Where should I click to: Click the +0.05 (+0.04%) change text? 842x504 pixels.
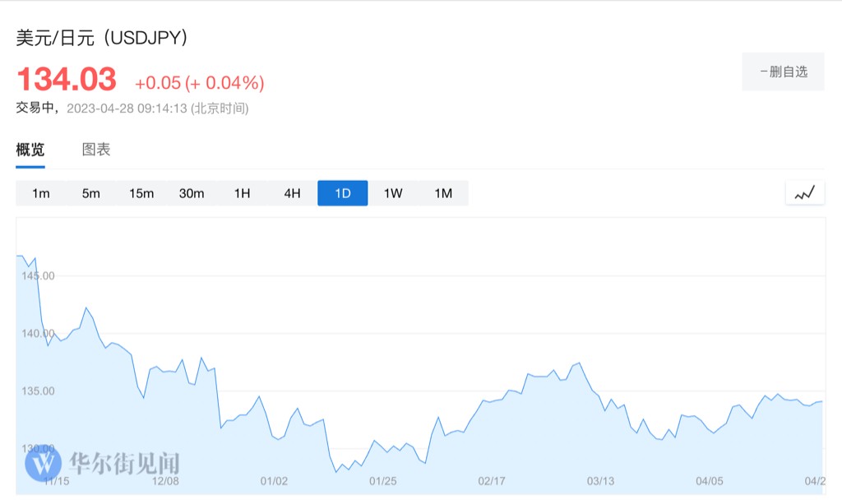click(200, 82)
